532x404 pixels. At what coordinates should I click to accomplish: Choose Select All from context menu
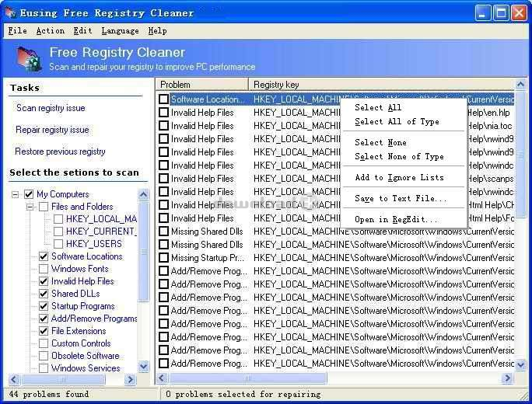click(378, 107)
